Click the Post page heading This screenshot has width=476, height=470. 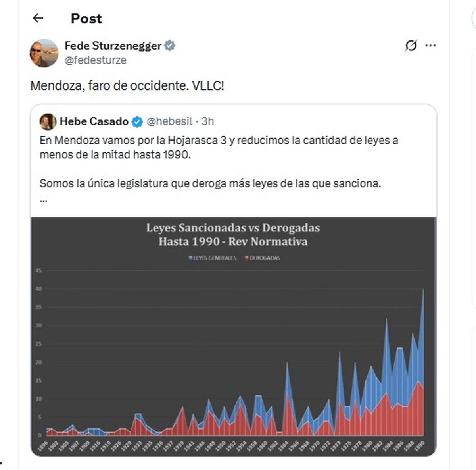click(x=86, y=19)
